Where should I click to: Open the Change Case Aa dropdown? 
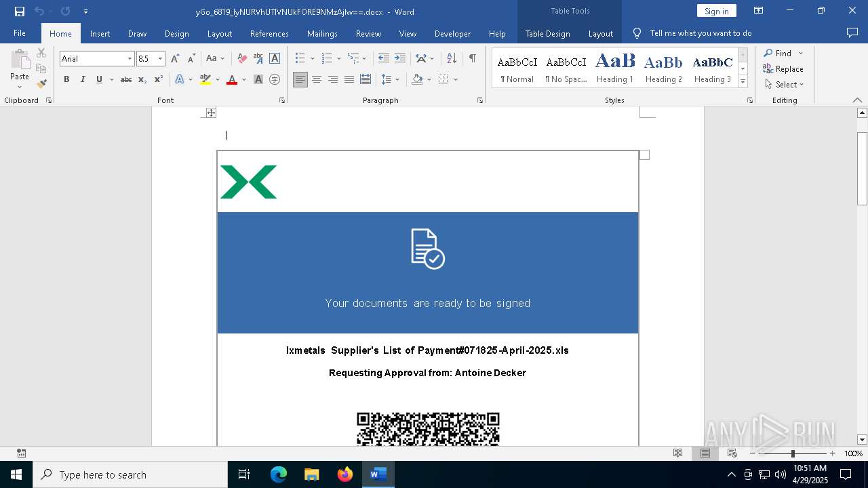tap(215, 59)
